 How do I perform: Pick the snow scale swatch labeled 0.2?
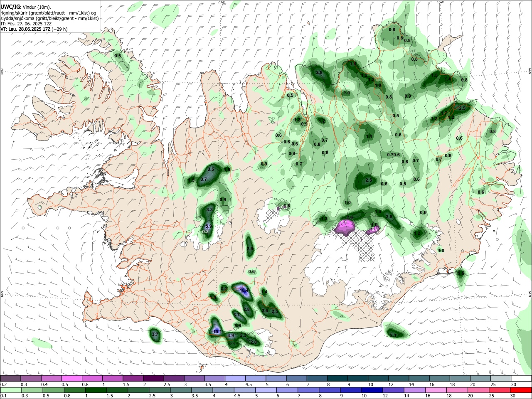click(10, 379)
